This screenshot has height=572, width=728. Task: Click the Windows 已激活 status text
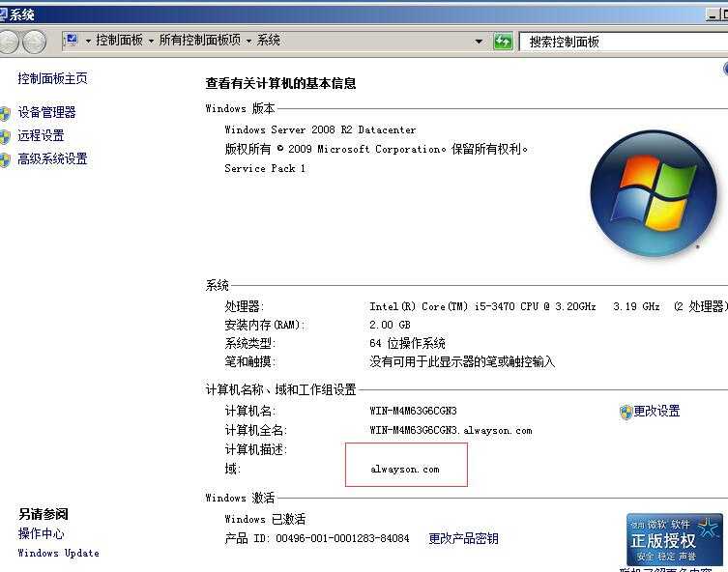click(265, 519)
